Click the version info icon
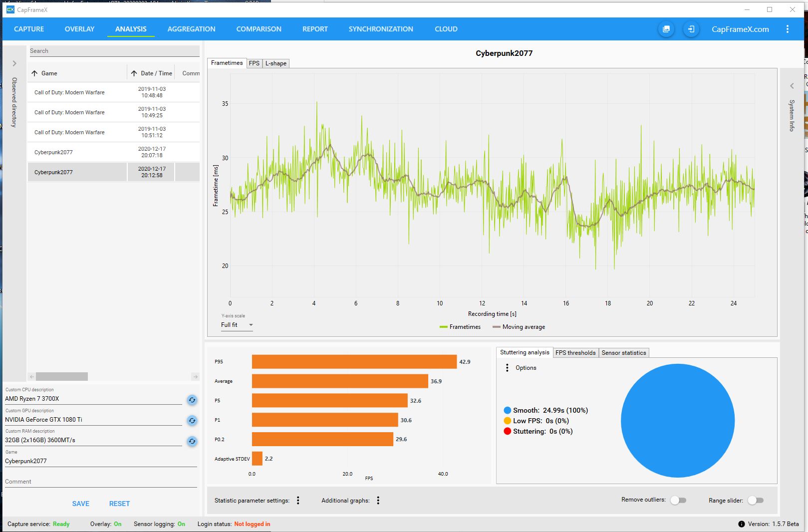This screenshot has width=808, height=532. (741, 524)
